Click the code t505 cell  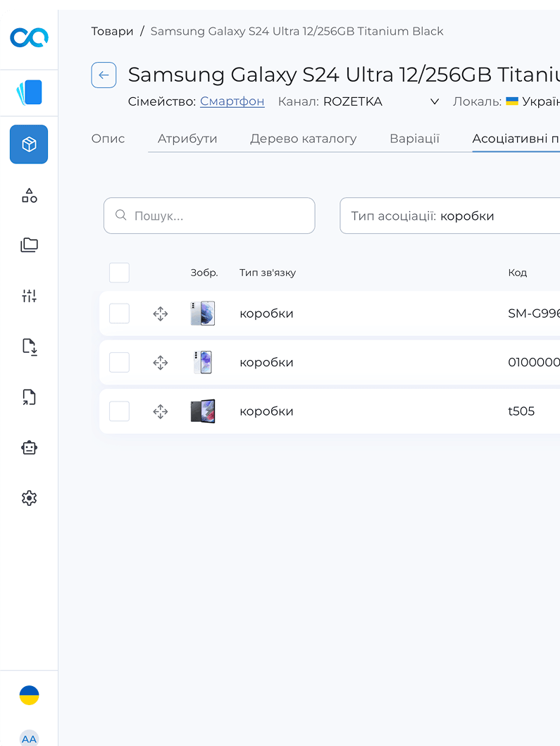coord(521,411)
